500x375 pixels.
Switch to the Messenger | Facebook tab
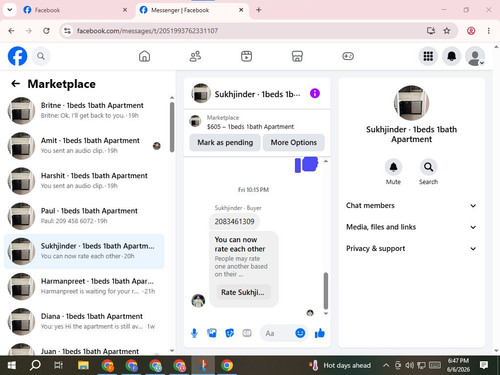point(191,10)
